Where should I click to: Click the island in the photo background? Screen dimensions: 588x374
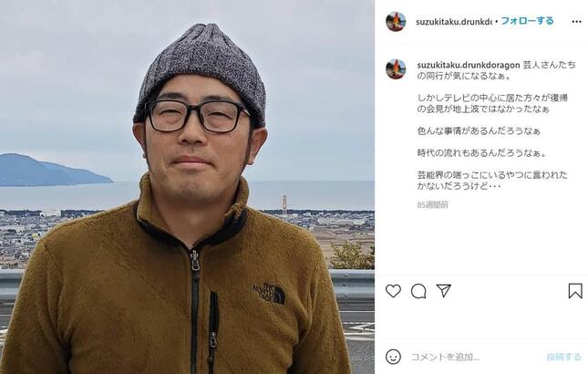(x=53, y=170)
